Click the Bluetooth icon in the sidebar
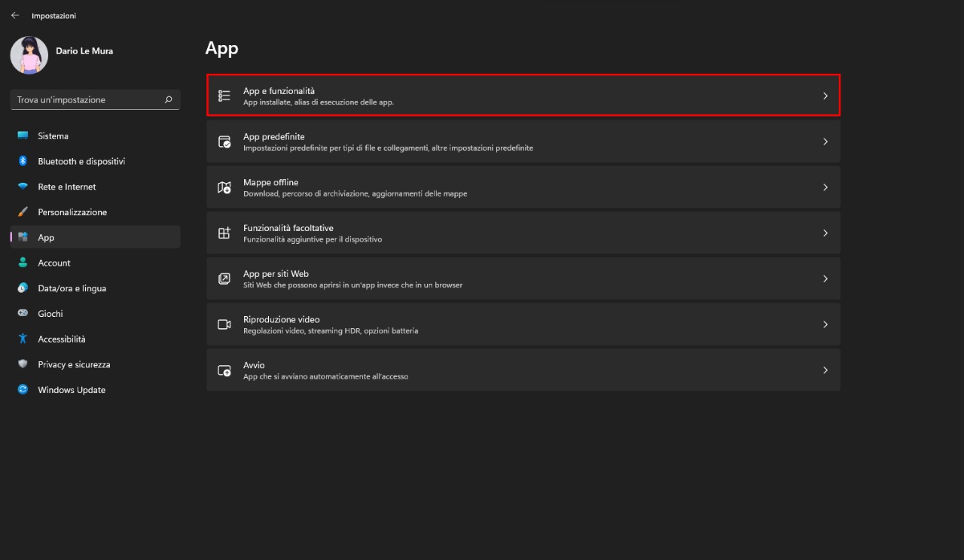 [x=23, y=161]
